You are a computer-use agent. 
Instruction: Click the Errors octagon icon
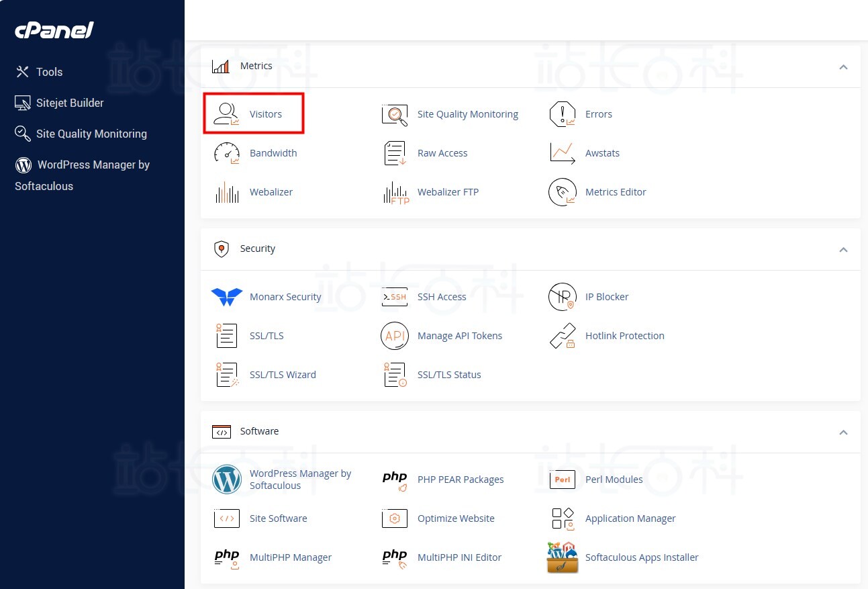pyautogui.click(x=563, y=114)
